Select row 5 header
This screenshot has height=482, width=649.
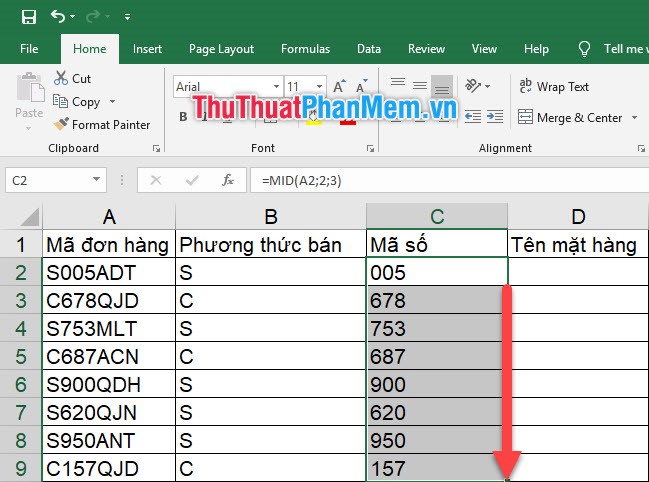(x=21, y=356)
